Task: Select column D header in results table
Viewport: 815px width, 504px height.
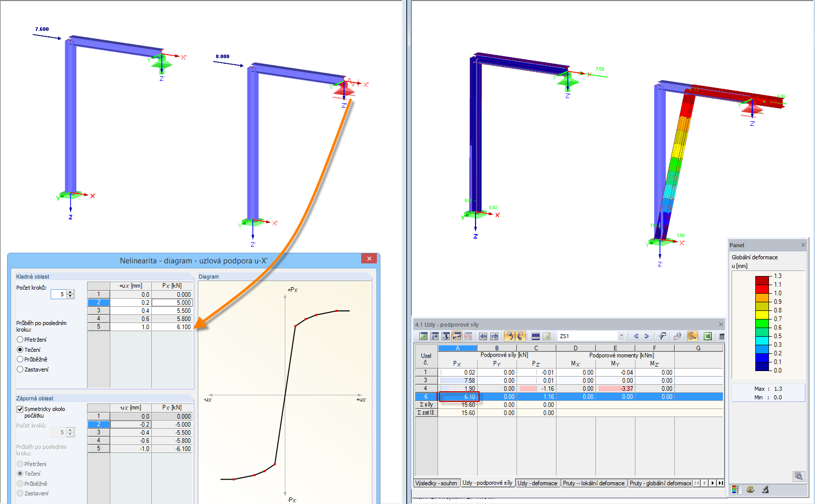Action: [x=576, y=348]
